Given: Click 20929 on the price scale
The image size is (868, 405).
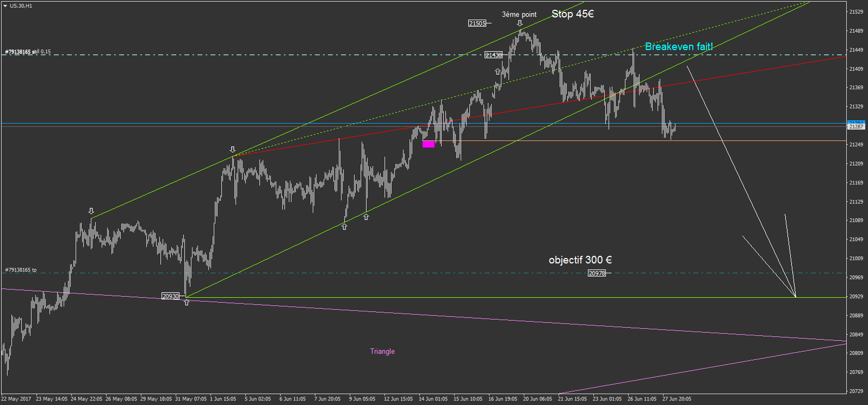Looking at the screenshot, I should [856, 297].
